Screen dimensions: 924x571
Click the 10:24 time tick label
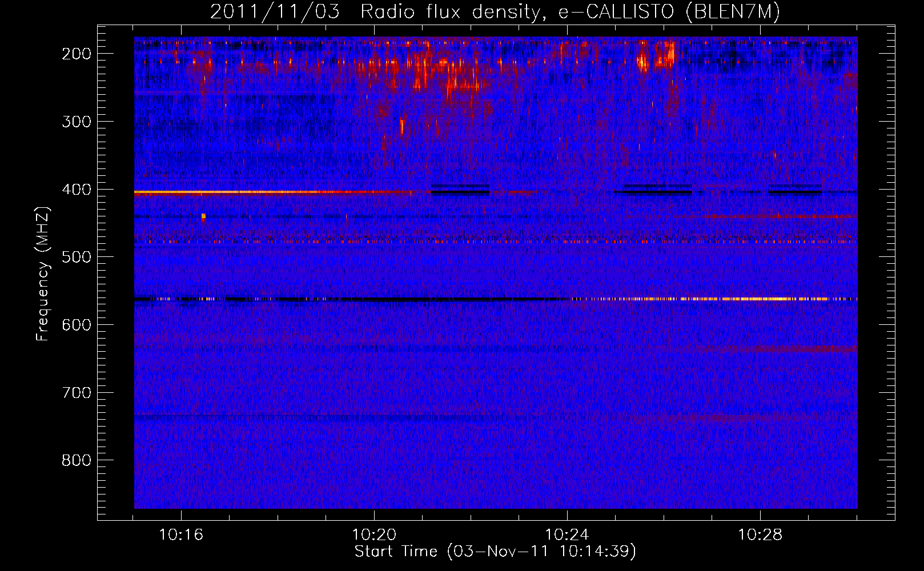tap(567, 535)
